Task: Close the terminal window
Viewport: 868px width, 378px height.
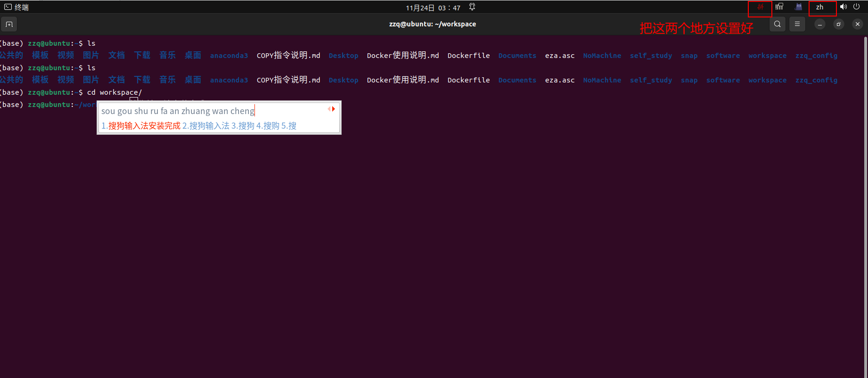Action: 858,24
